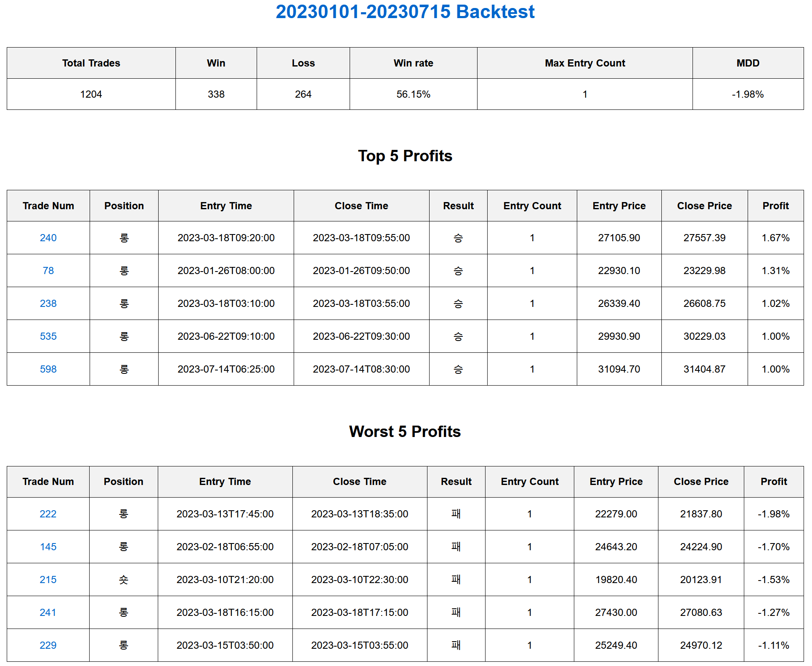
Task: Click the -1.53% profit cell
Action: (x=774, y=580)
